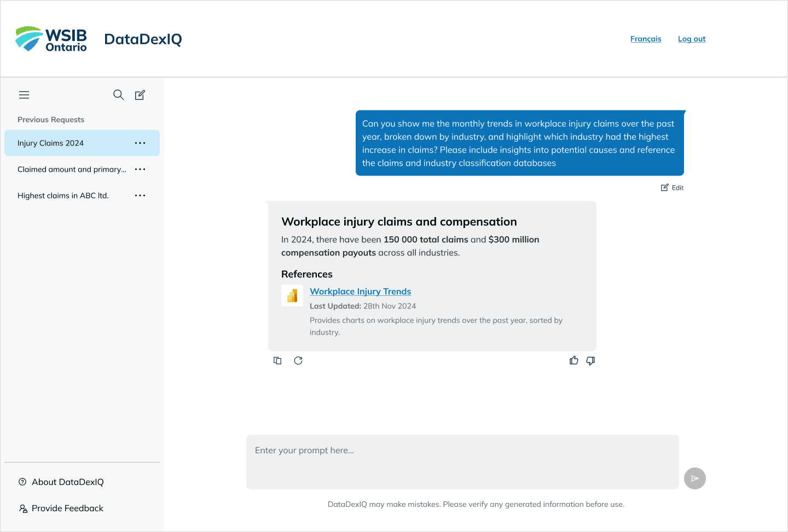Open Provide Feedback
The height and width of the screenshot is (532, 788).
[x=61, y=508]
